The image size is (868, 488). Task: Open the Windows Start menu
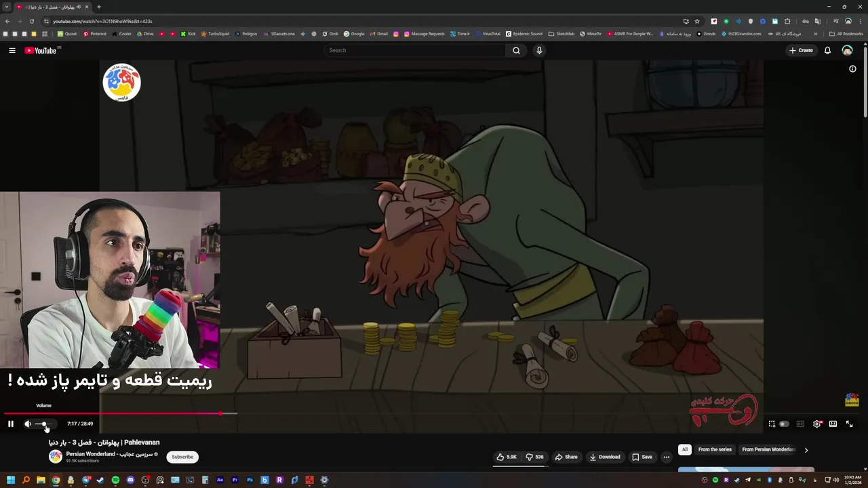(x=11, y=480)
